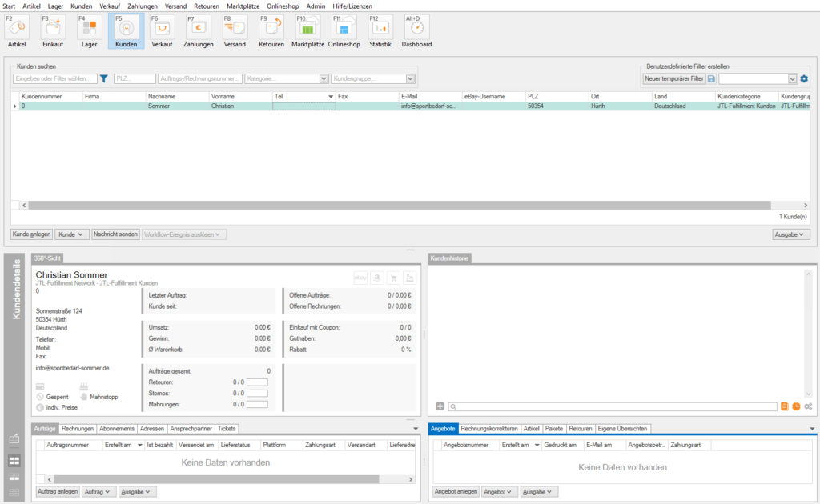Go to the Versand toolbar icon
The image size is (820, 504).
[235, 30]
